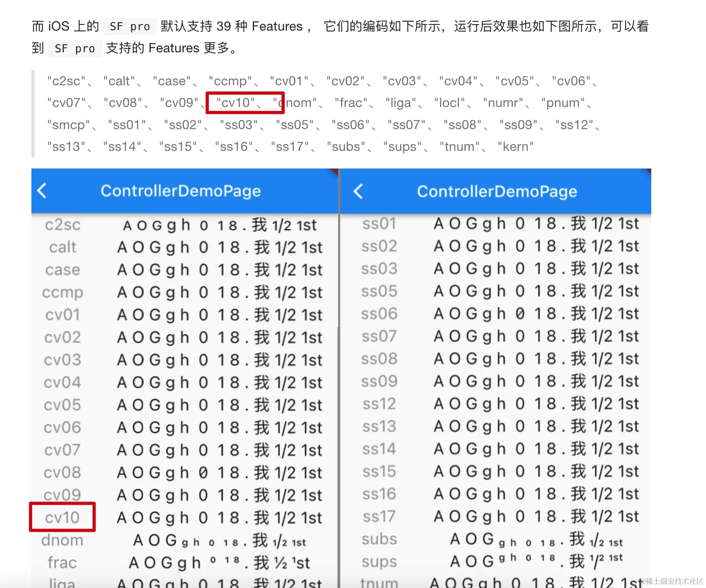Screen dimensions: 706x588
Task: Click the ss02 row label
Action: tap(379, 246)
